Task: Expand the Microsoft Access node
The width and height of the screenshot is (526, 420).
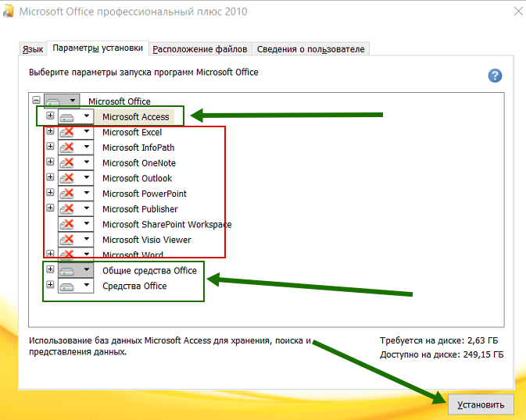Action: (50, 116)
